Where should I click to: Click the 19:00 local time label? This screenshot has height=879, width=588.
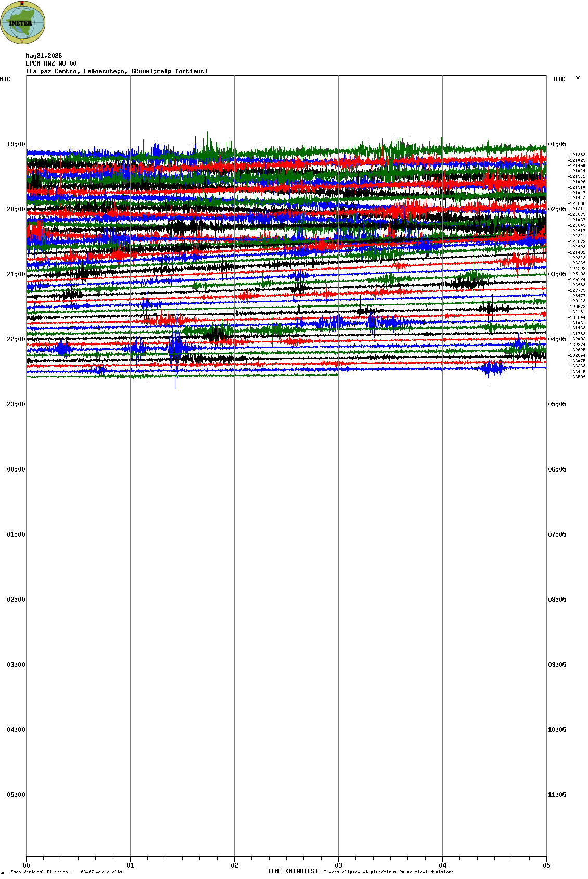pos(16,144)
